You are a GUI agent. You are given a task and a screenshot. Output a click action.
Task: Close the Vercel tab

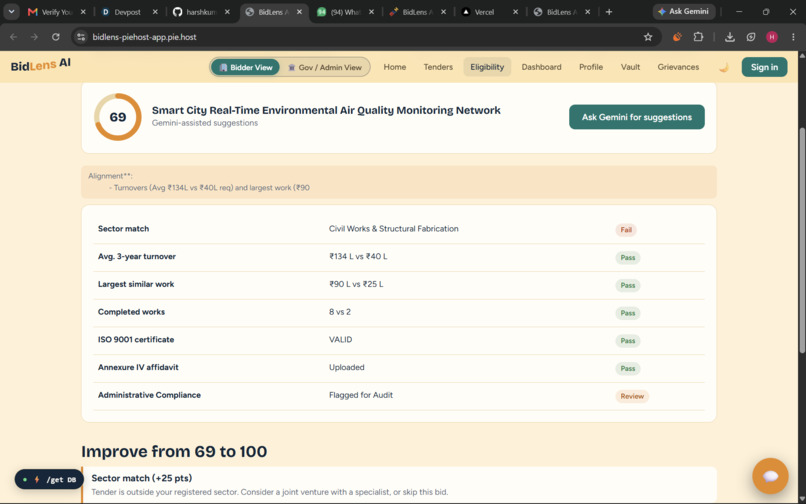click(515, 12)
